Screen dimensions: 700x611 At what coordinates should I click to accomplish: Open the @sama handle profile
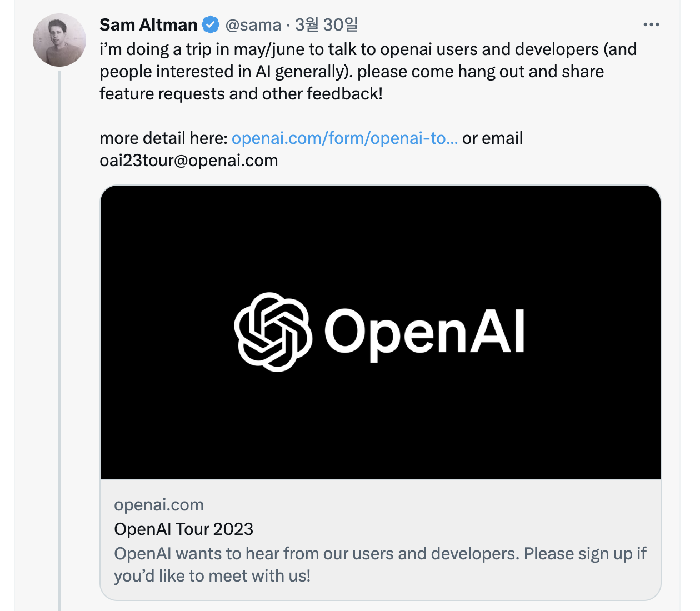click(x=253, y=25)
